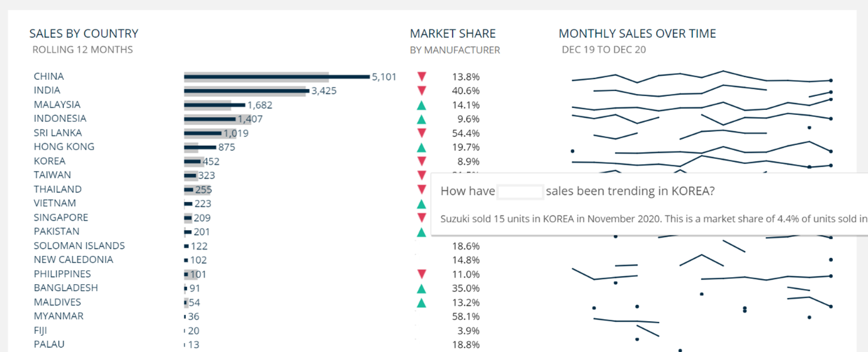868x352 pixels.
Task: Click the green up arrow for Bangladesh
Action: [422, 288]
